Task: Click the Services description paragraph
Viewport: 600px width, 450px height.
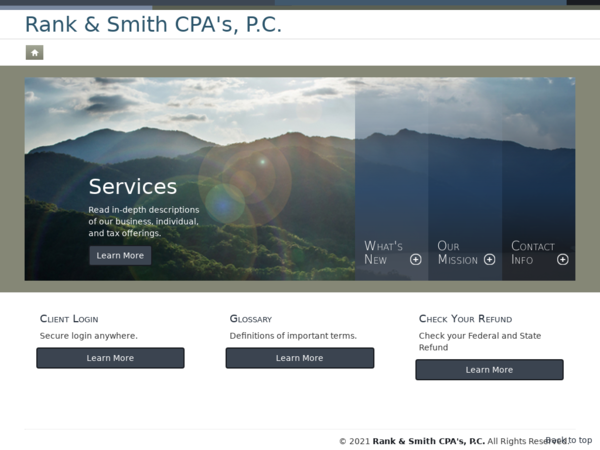Action: coord(144,222)
